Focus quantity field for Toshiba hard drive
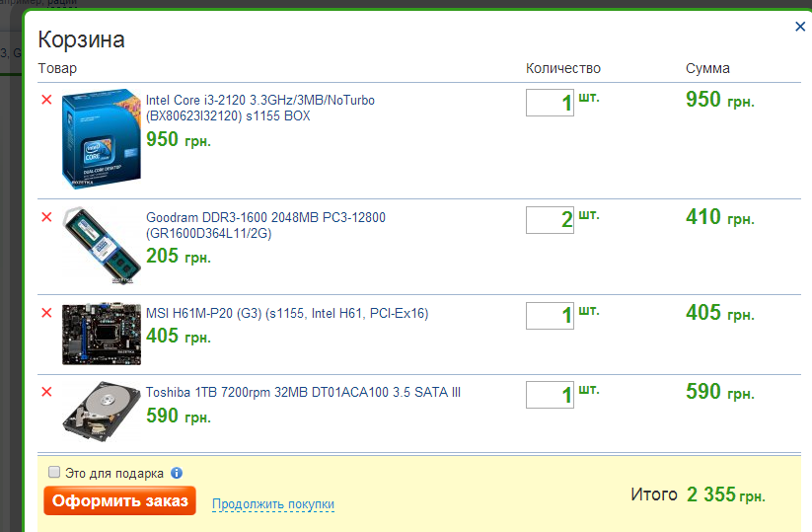Viewport: 812px width, 532px height. coord(550,395)
